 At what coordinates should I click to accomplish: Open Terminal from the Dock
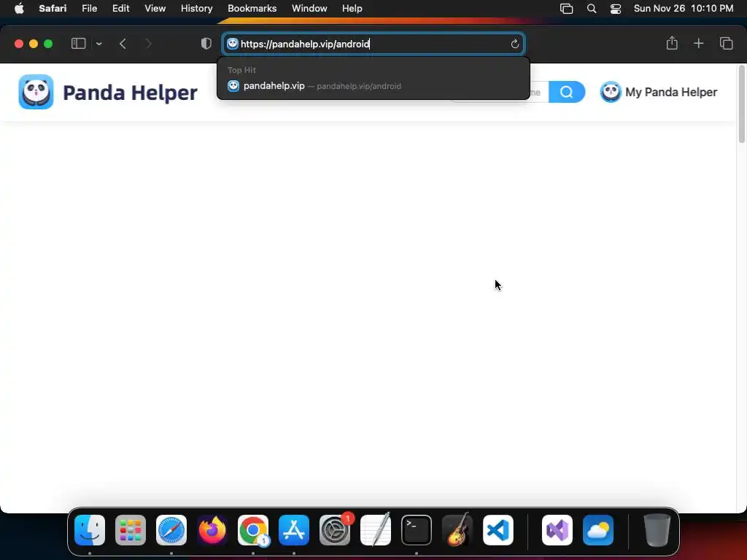tap(417, 530)
